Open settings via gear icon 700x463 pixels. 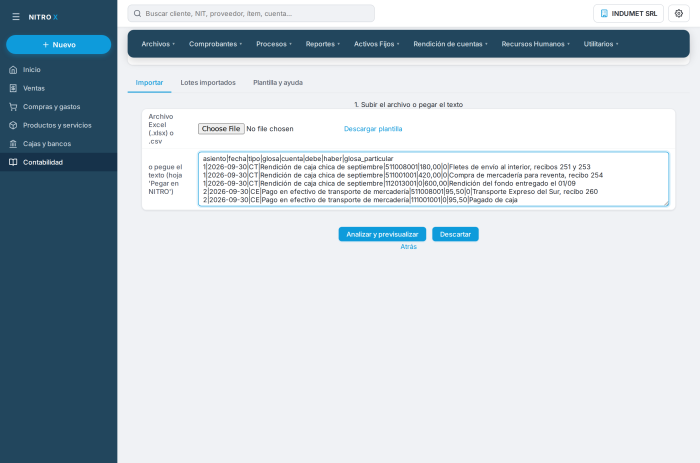679,13
